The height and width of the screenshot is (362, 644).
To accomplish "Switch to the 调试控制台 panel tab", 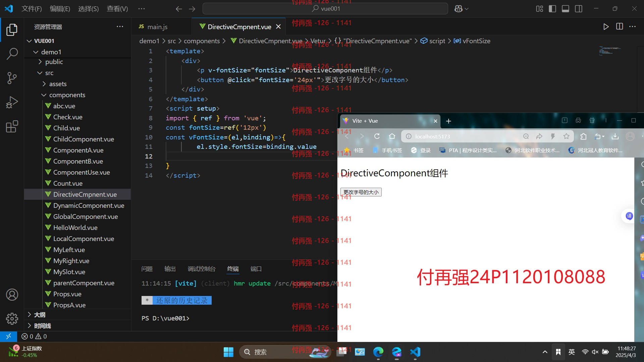I will 202,269.
